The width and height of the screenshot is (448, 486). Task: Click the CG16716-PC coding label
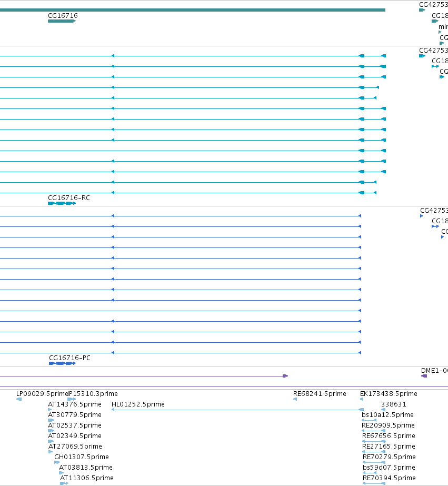click(x=69, y=358)
